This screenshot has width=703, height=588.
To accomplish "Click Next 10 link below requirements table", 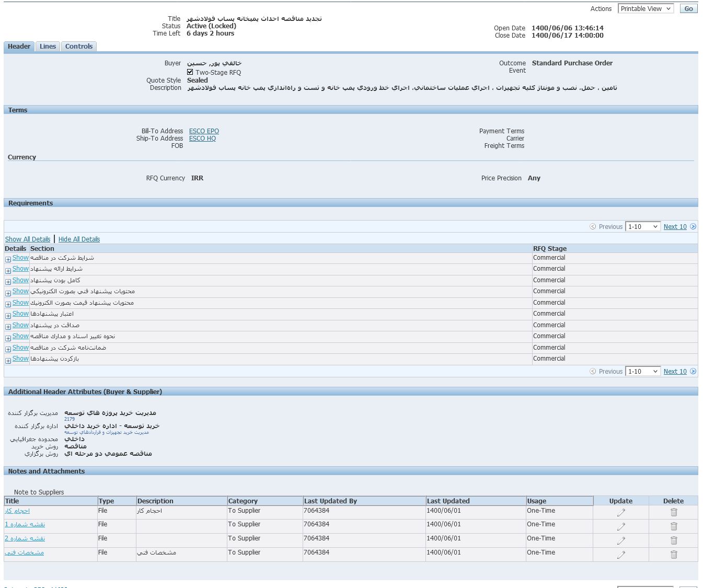I will point(675,371).
